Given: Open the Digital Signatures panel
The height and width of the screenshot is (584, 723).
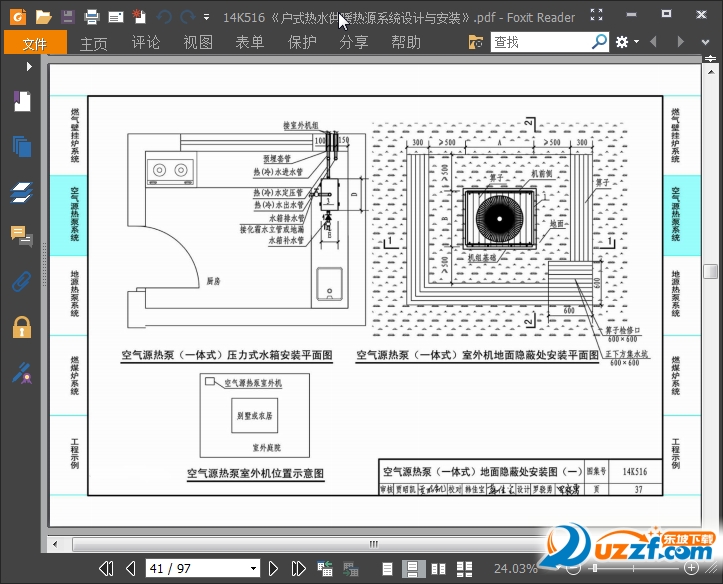Looking at the screenshot, I should [22, 373].
